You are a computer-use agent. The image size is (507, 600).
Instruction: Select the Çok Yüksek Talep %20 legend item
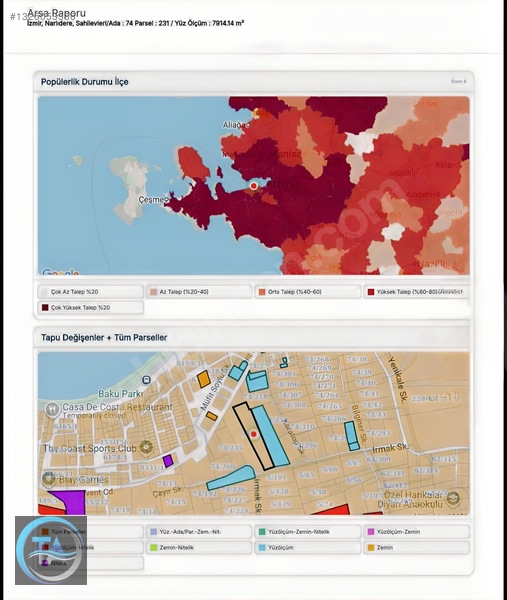tap(91, 307)
